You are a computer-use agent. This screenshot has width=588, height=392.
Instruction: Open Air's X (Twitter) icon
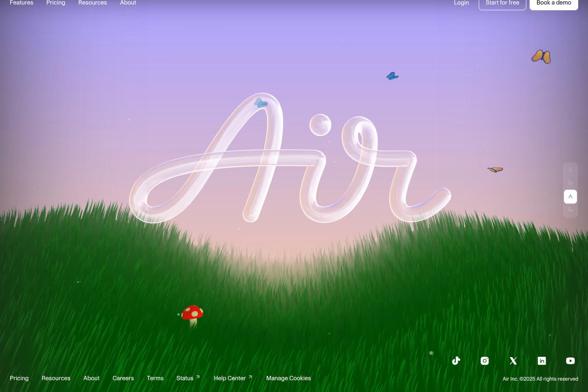[x=513, y=361]
